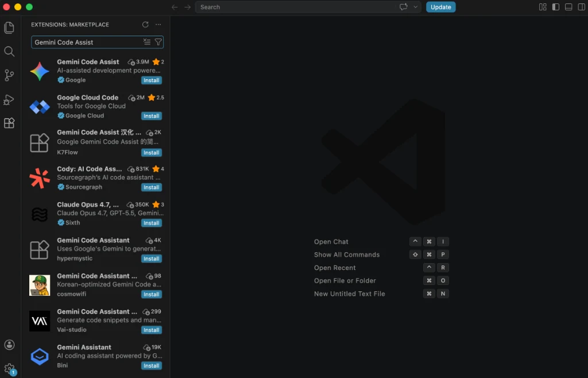Install Gemini Code Assist by Google

(152, 80)
